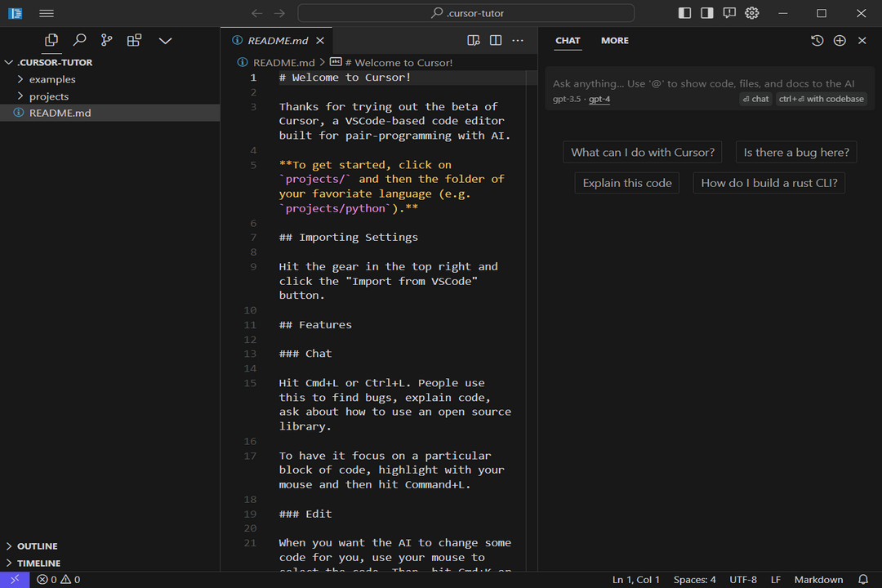Viewport: 882px width, 588px height.
Task: Expand the examples folder
Action: 52,79
